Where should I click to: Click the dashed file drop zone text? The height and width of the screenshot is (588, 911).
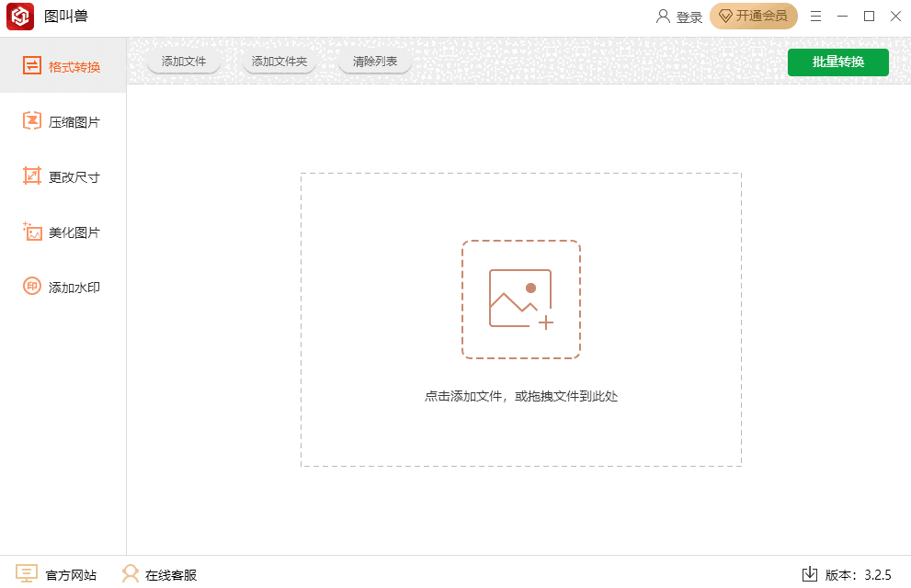coord(520,397)
